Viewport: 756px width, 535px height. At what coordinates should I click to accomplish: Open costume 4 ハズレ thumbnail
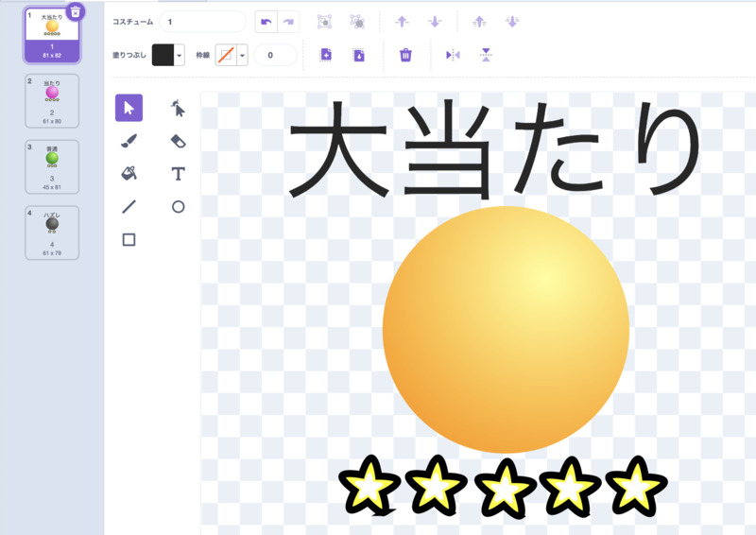point(52,233)
